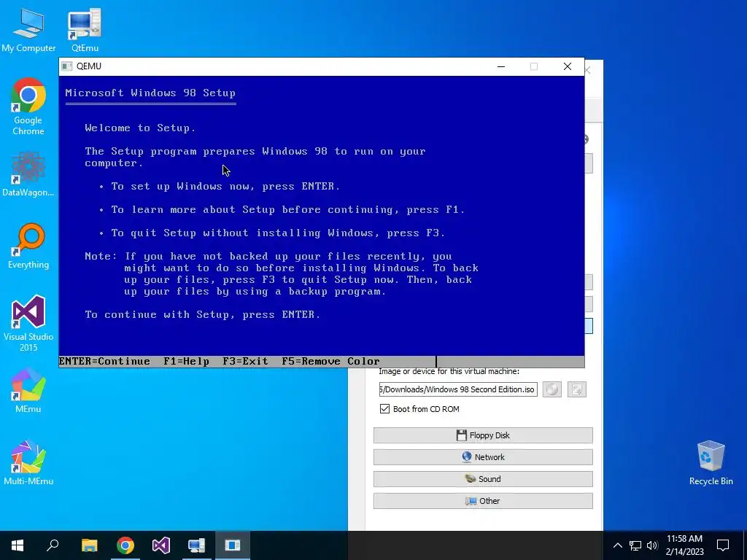Click 'F1=Help' in the setup status bar

click(x=186, y=362)
